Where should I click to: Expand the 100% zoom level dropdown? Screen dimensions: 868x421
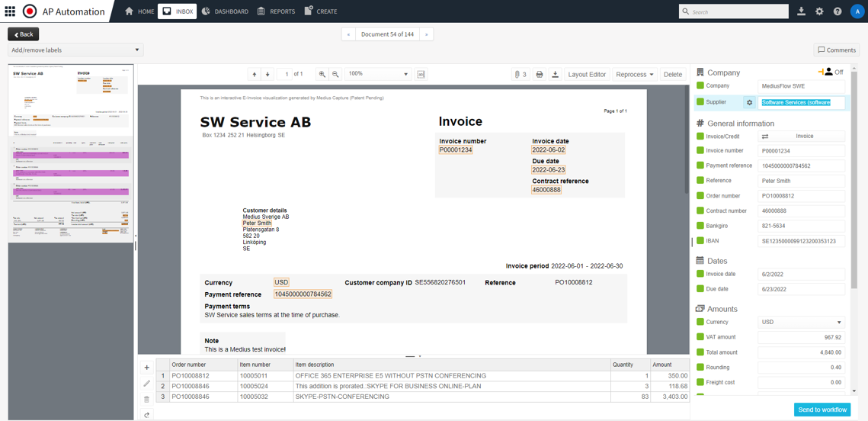tap(378, 75)
